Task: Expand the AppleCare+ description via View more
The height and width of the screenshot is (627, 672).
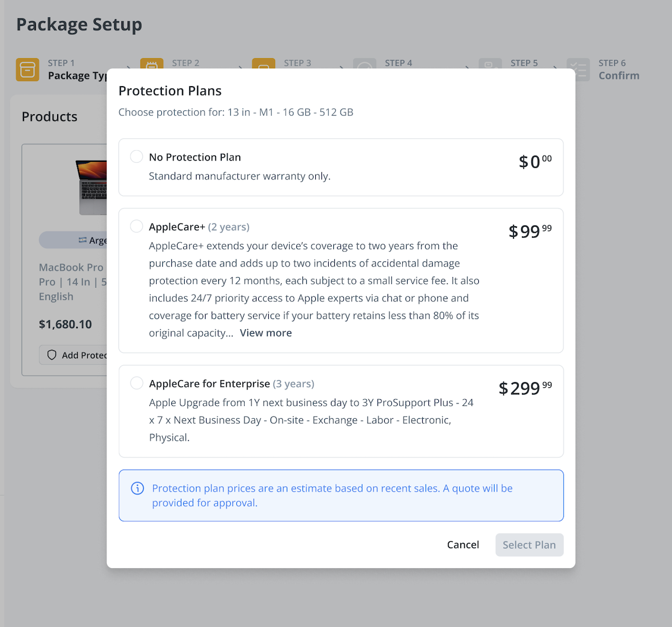Action: coord(265,333)
